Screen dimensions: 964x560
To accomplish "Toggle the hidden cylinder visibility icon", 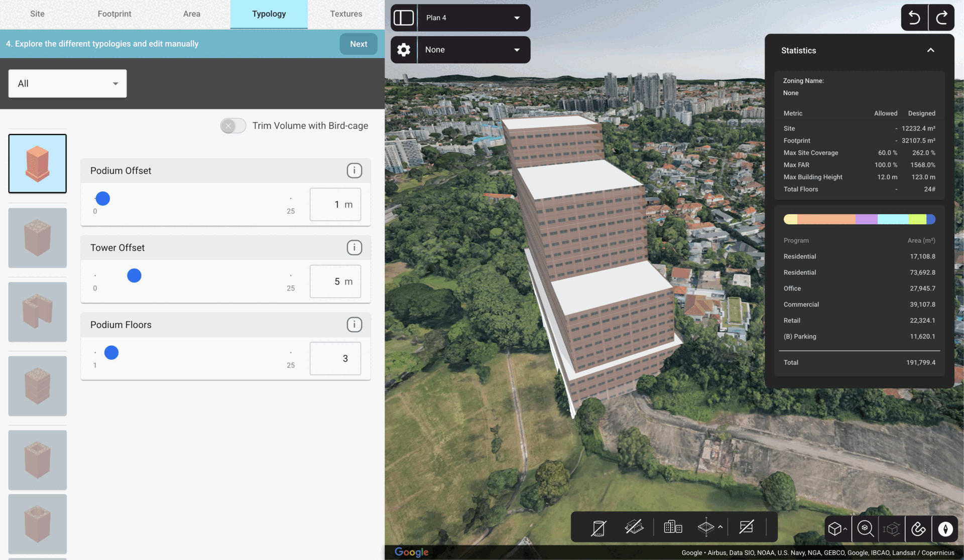I will [x=598, y=527].
